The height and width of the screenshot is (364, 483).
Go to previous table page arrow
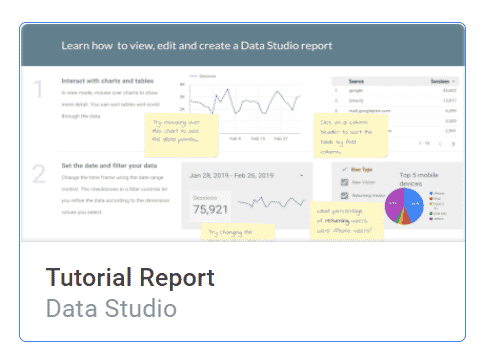pyautogui.click(x=440, y=144)
